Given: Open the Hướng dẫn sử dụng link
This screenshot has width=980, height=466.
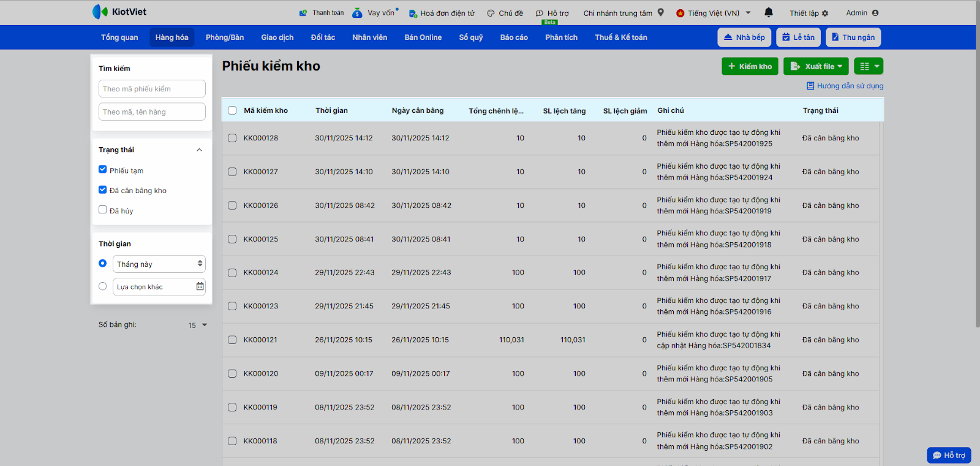Looking at the screenshot, I should [845, 86].
